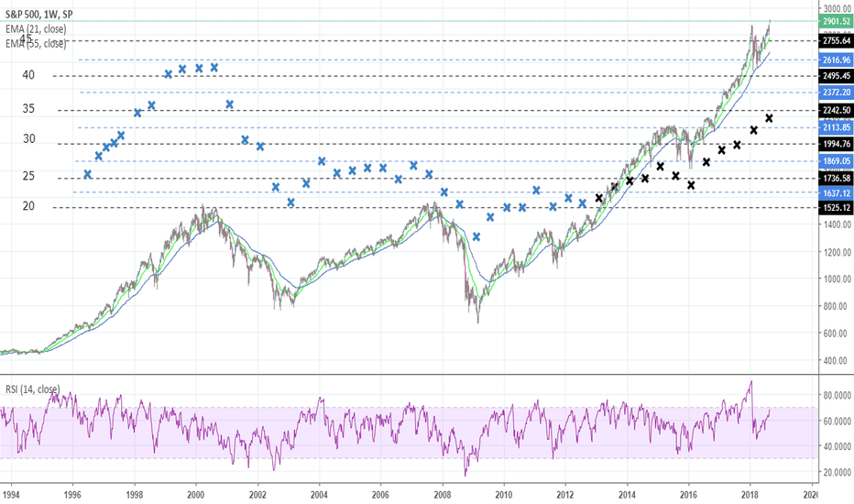
Task: Click the S&P 500, 1W, SP chart title
Action: [38, 15]
